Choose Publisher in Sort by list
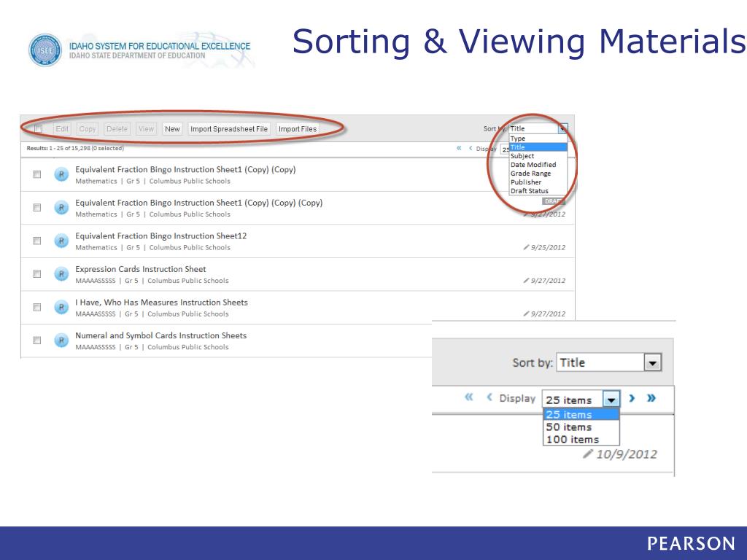Viewport: 747px width, 560px height. [x=538, y=182]
